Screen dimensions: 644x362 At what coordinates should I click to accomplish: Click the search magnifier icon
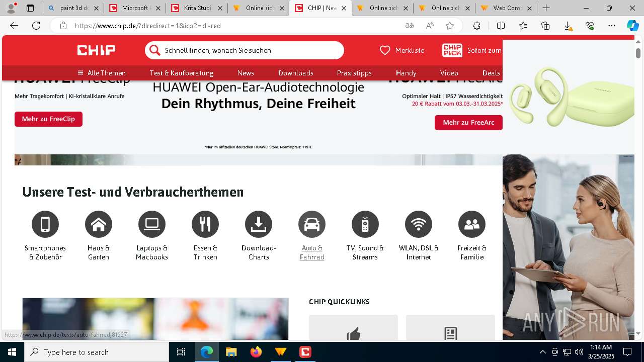155,50
